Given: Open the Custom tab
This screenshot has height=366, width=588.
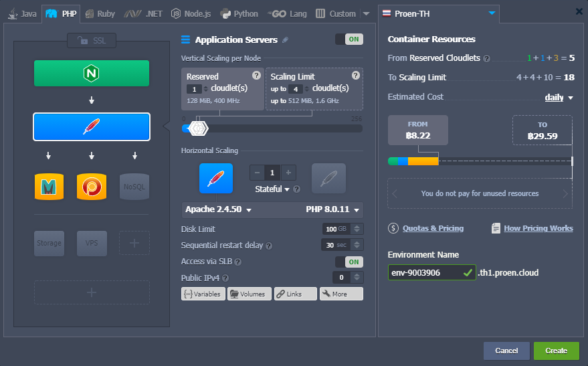Looking at the screenshot, I should point(336,14).
